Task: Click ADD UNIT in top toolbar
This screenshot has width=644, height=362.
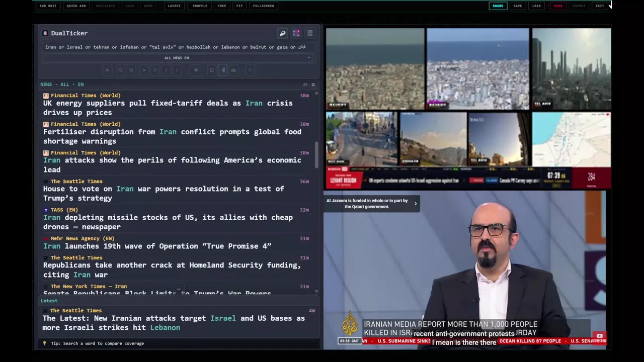Action: 48,6
